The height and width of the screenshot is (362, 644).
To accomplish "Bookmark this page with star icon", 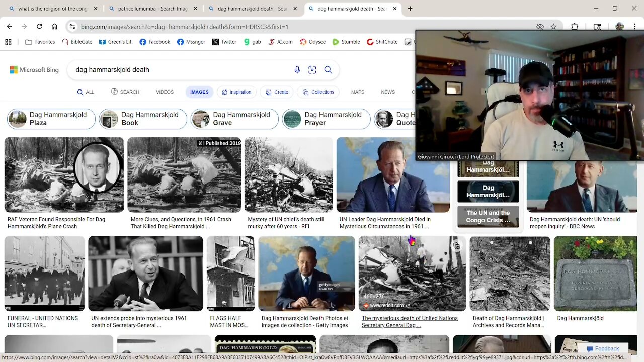I will pyautogui.click(x=553, y=27).
